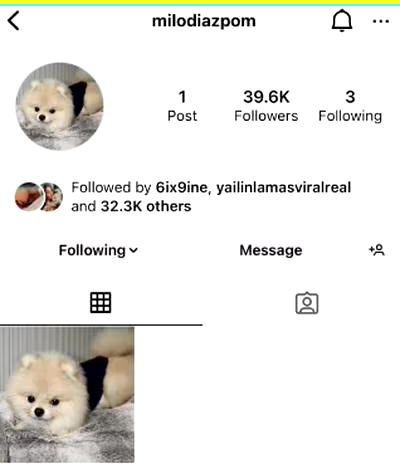Switch to the tagged photos tab
400x476 pixels.
pyautogui.click(x=307, y=303)
